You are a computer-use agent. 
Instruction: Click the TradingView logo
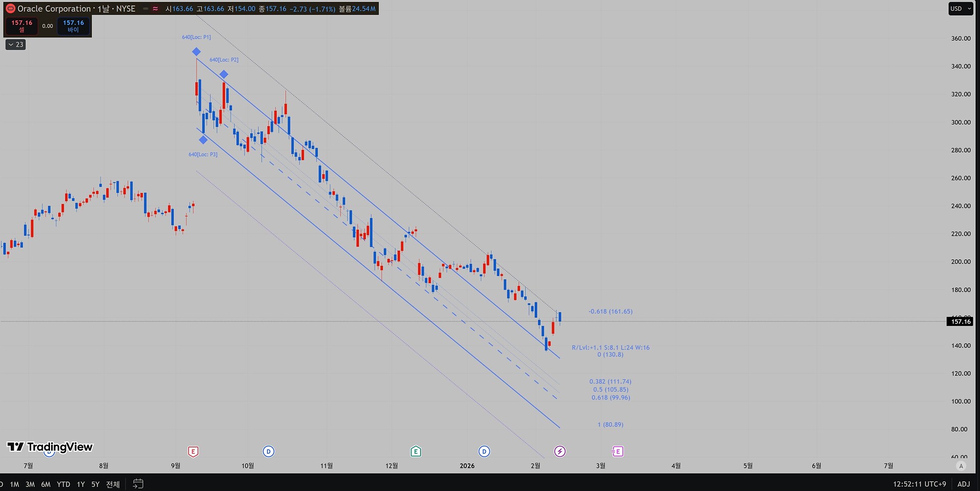50,447
